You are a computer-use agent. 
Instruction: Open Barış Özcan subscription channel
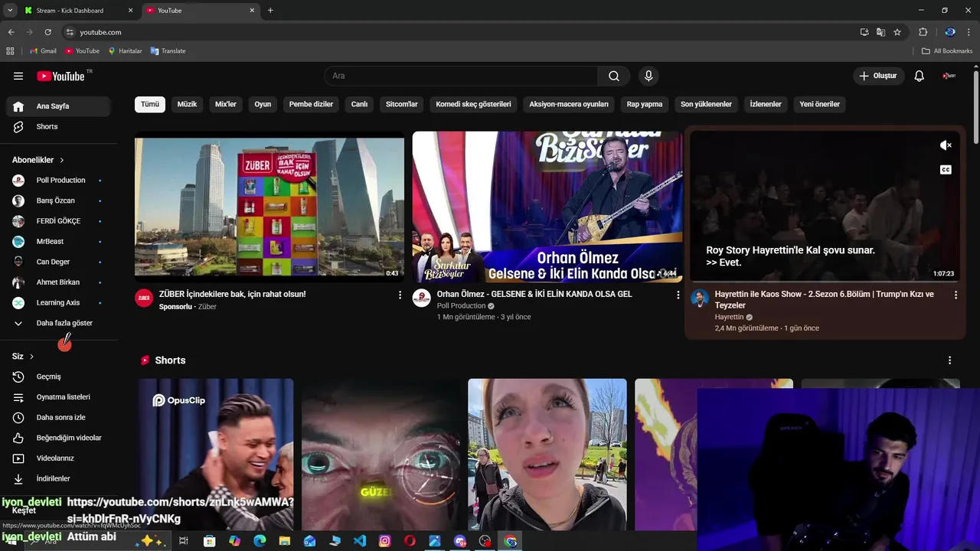click(58, 201)
